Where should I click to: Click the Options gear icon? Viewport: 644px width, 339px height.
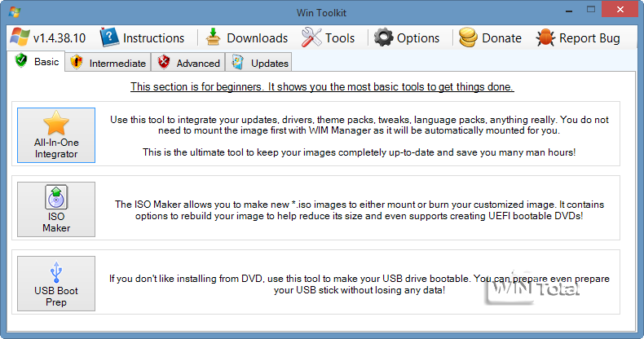(x=383, y=37)
